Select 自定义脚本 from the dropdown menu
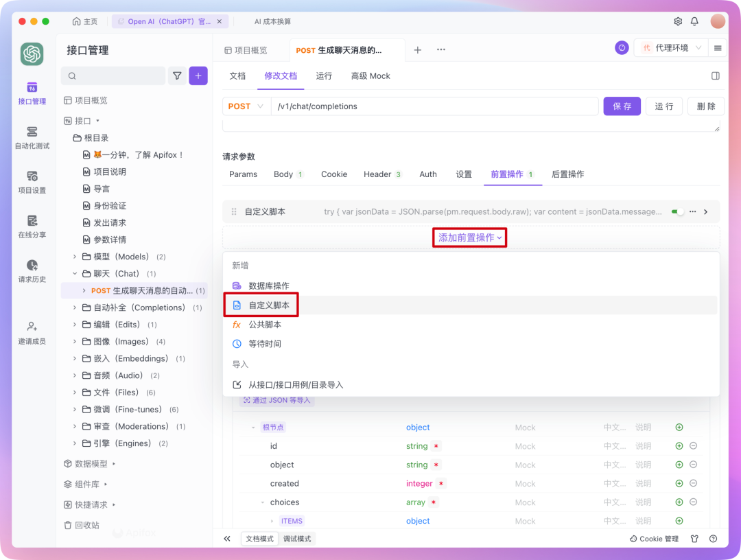Viewport: 741px width, 560px height. tap(269, 305)
